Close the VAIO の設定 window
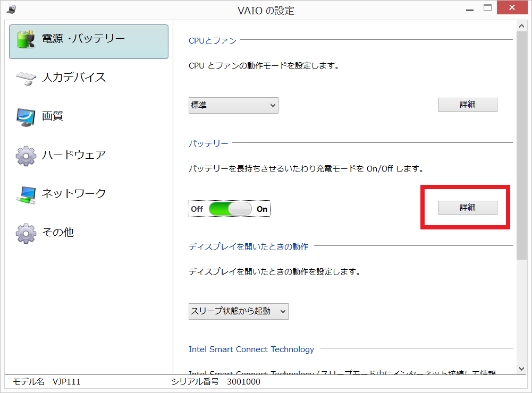 click(x=512, y=7)
